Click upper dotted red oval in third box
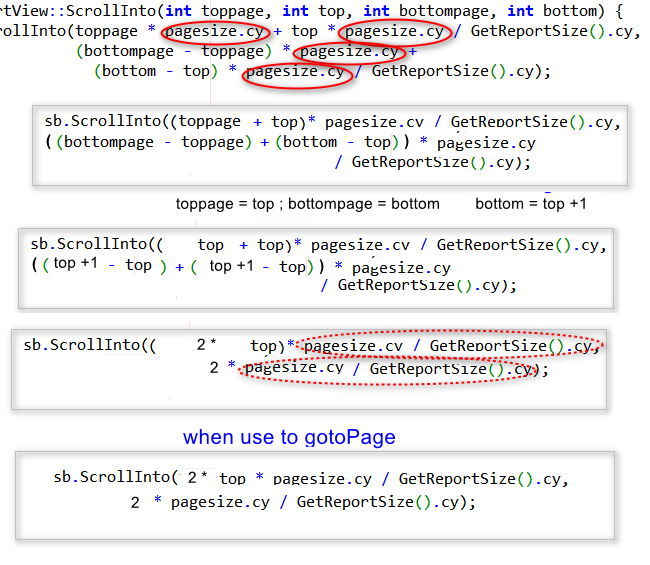Viewport: 650px width, 565px height. [452, 346]
